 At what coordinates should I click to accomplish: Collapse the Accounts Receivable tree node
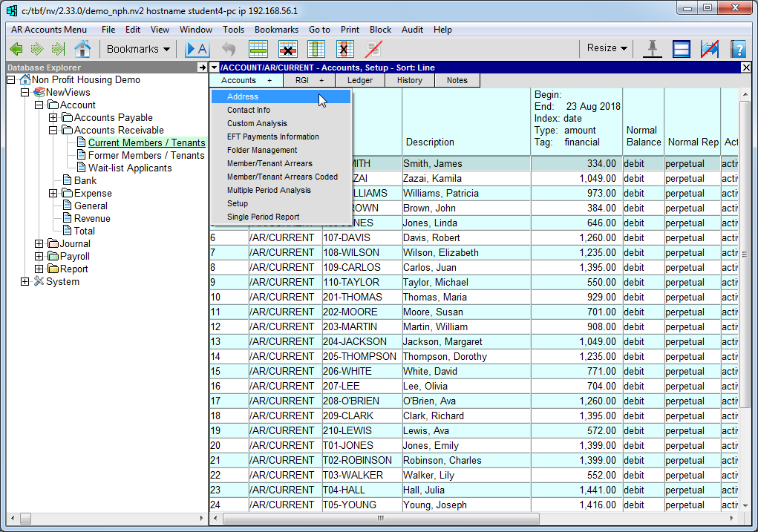53,130
